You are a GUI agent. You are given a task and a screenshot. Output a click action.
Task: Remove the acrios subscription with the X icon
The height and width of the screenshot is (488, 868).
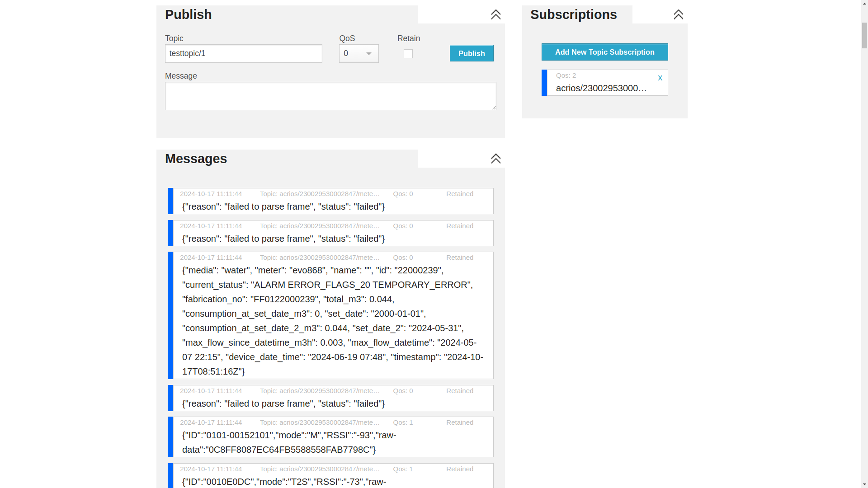point(660,78)
